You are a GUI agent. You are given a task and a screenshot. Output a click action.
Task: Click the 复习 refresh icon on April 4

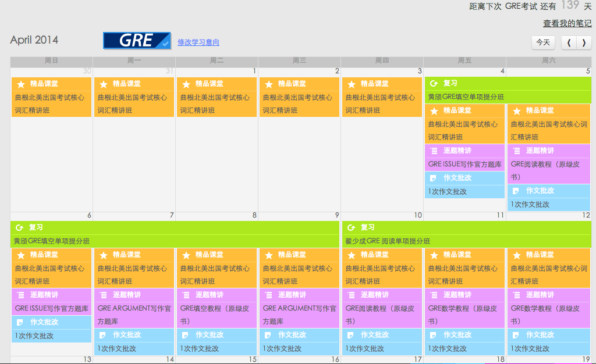coord(434,83)
